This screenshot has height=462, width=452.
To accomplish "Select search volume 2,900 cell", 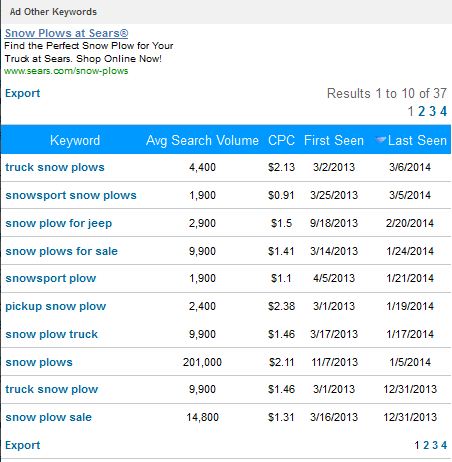I will [202, 223].
